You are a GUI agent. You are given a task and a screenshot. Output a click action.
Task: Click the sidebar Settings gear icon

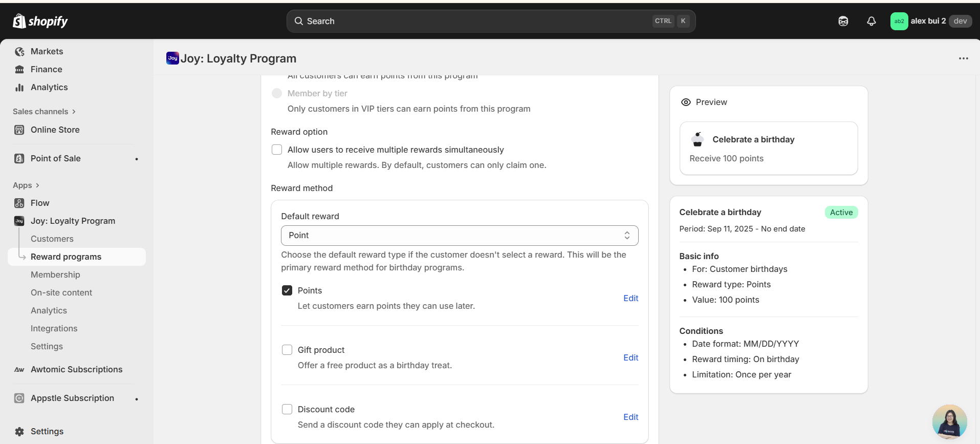click(x=19, y=432)
